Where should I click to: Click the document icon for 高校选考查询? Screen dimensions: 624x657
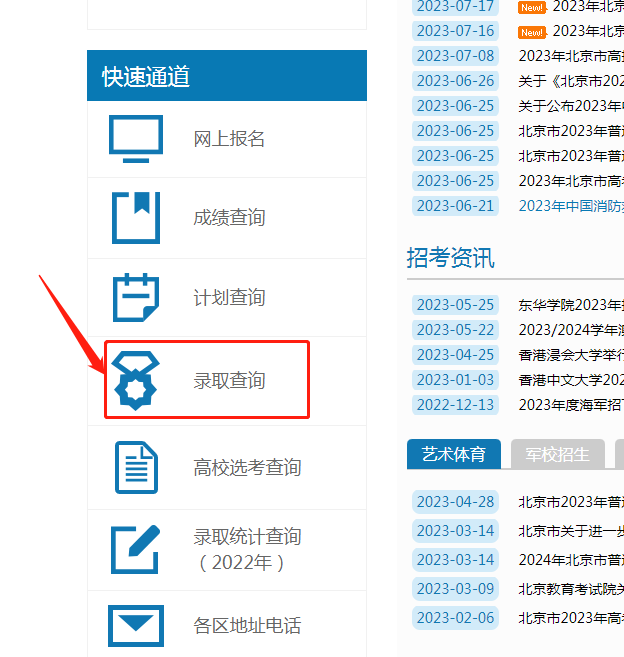135,467
